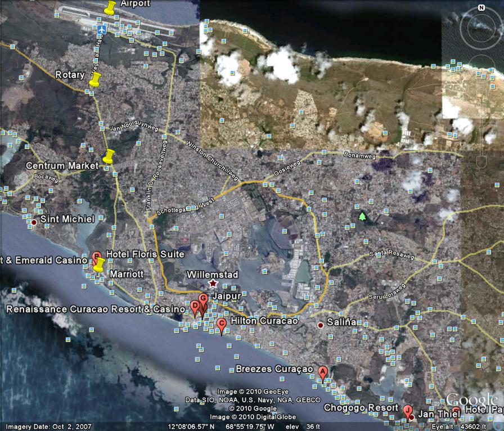
Task: Click the Jaipur label
Action: [x=227, y=296]
